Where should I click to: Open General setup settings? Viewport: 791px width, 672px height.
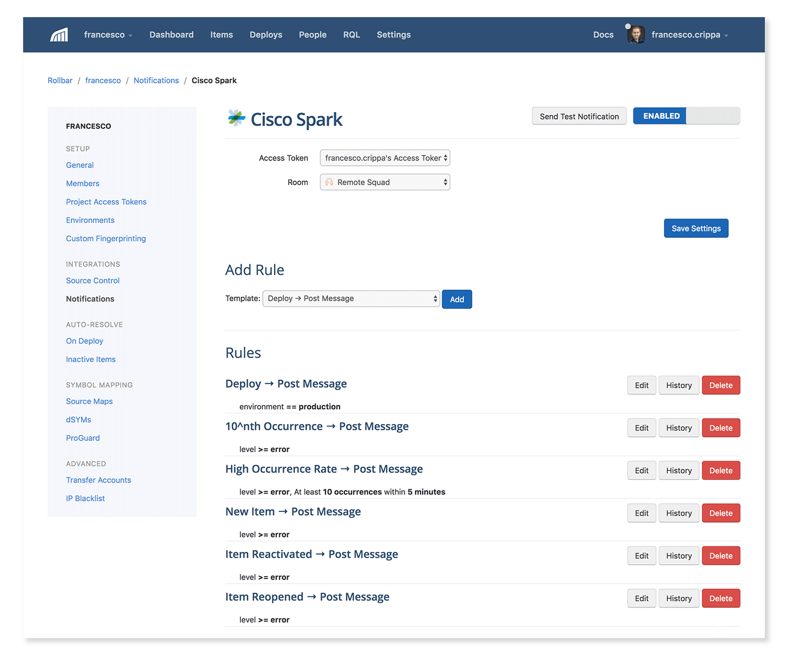80,165
